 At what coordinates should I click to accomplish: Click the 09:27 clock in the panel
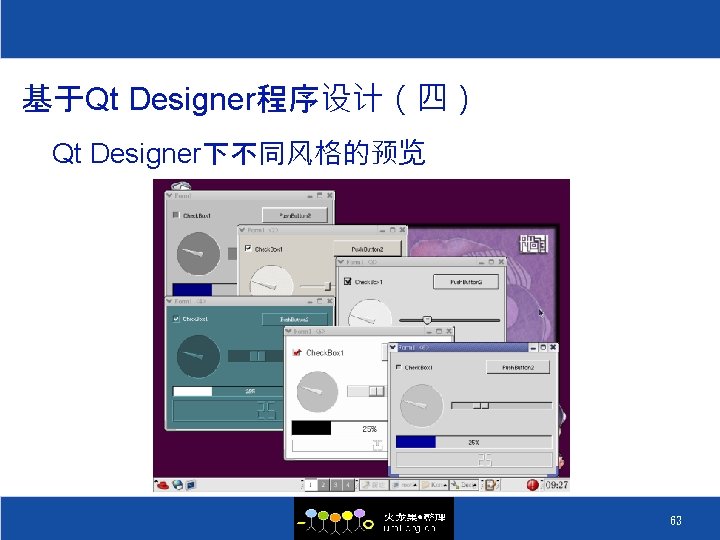pyautogui.click(x=557, y=485)
